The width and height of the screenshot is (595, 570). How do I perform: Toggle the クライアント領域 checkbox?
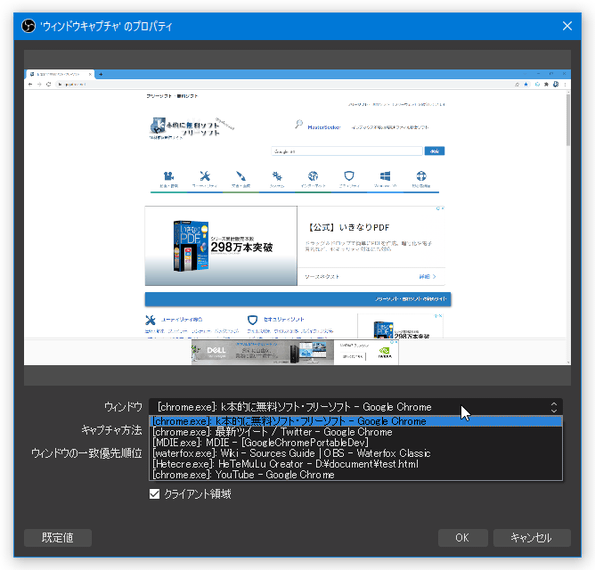pyautogui.click(x=154, y=494)
